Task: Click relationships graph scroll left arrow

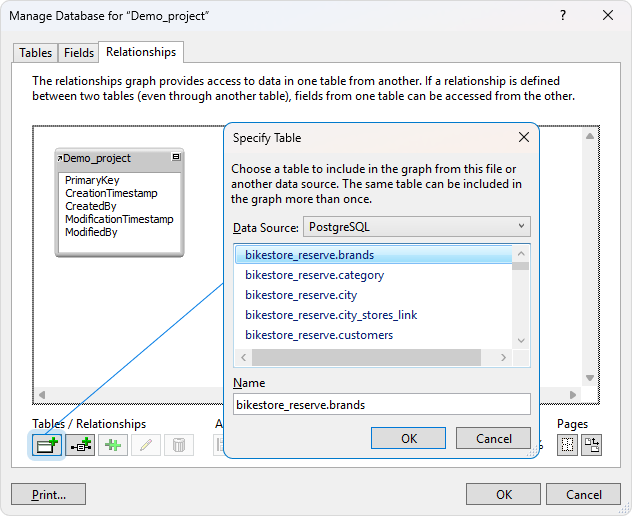Action: 42,395
